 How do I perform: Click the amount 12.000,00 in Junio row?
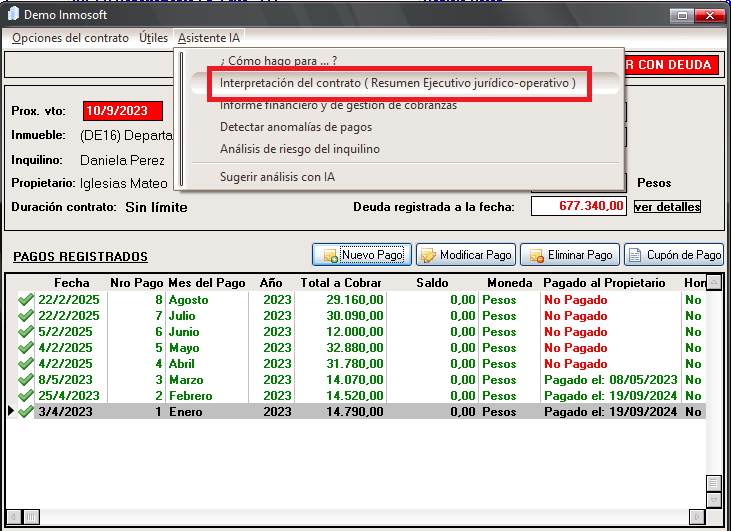(355, 331)
